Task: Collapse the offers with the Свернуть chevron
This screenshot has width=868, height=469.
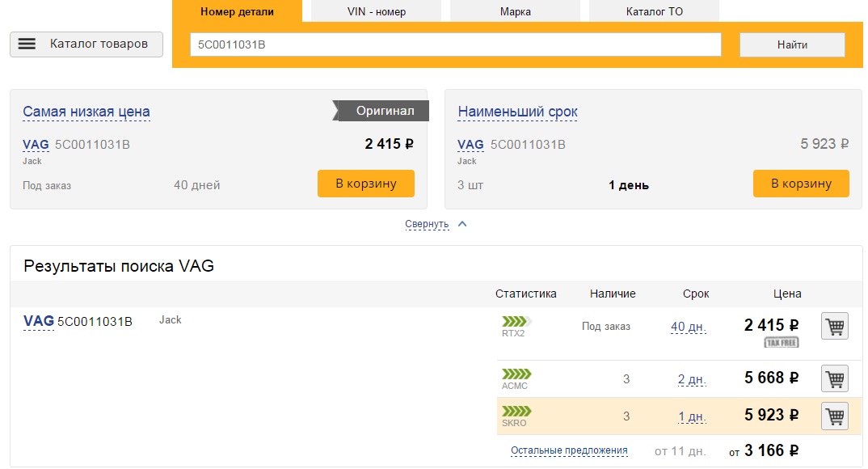Action: [463, 224]
